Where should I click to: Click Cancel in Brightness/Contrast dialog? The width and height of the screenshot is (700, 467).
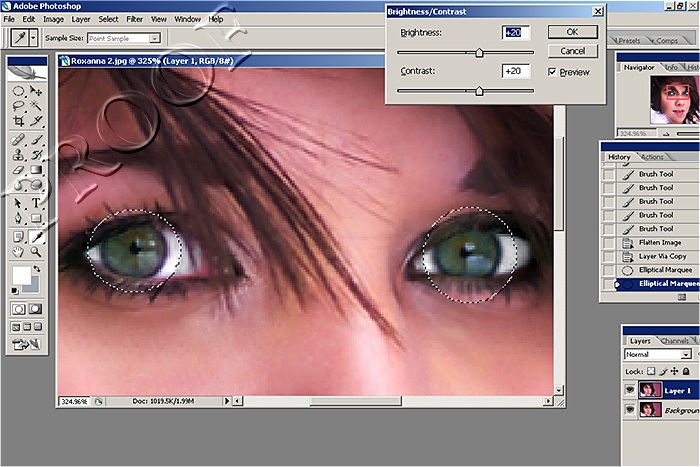coord(572,51)
